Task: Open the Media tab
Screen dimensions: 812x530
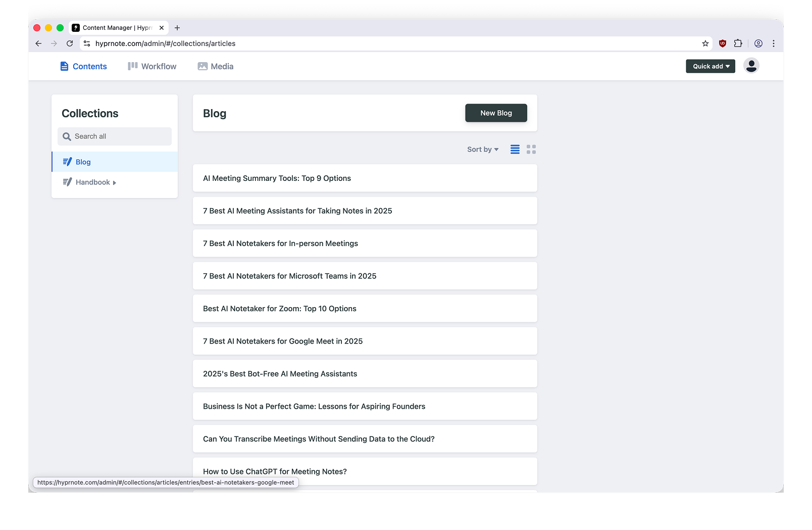Action: [x=216, y=66]
